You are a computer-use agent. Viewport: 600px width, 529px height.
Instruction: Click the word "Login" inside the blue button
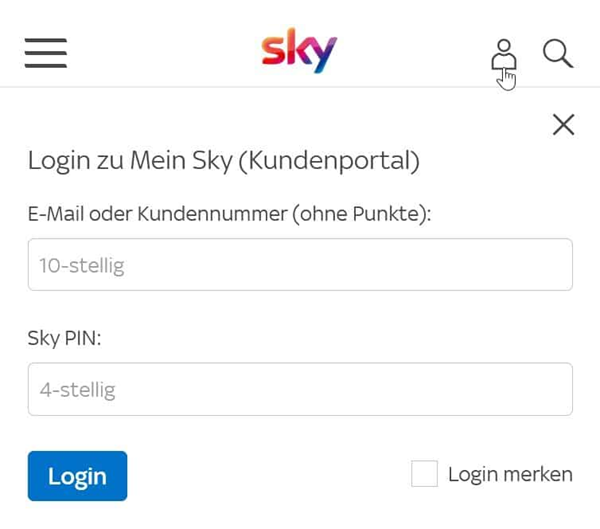pyautogui.click(x=77, y=476)
